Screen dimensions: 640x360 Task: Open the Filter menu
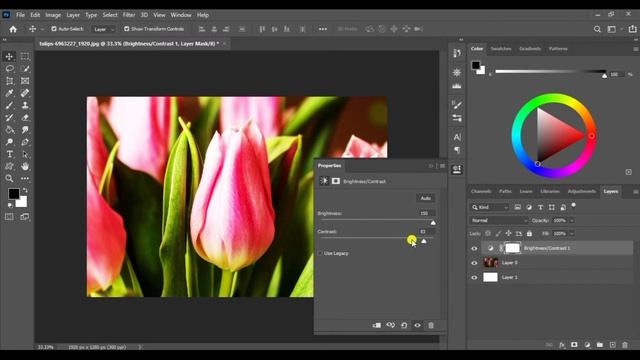pyautogui.click(x=129, y=15)
